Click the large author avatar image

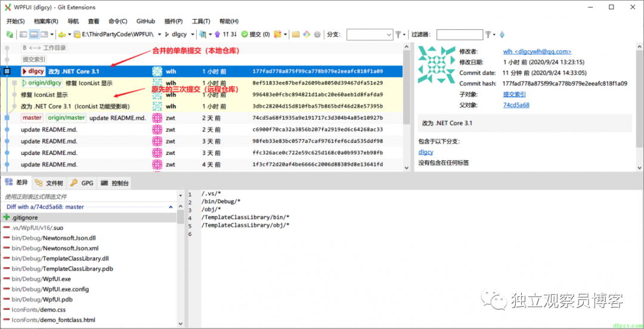point(436,66)
